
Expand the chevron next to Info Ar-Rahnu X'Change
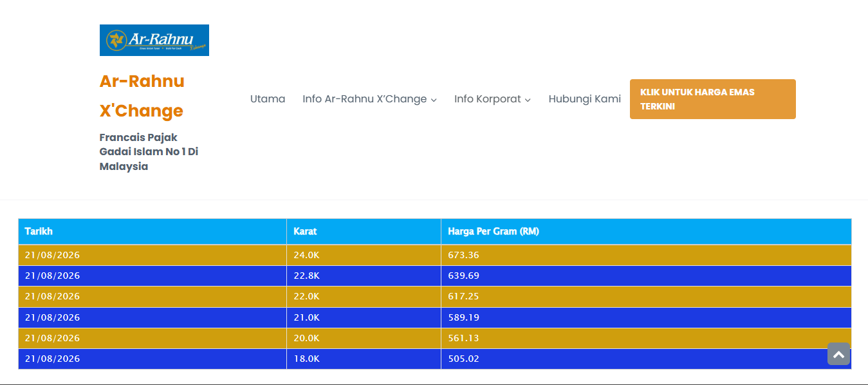coord(434,100)
